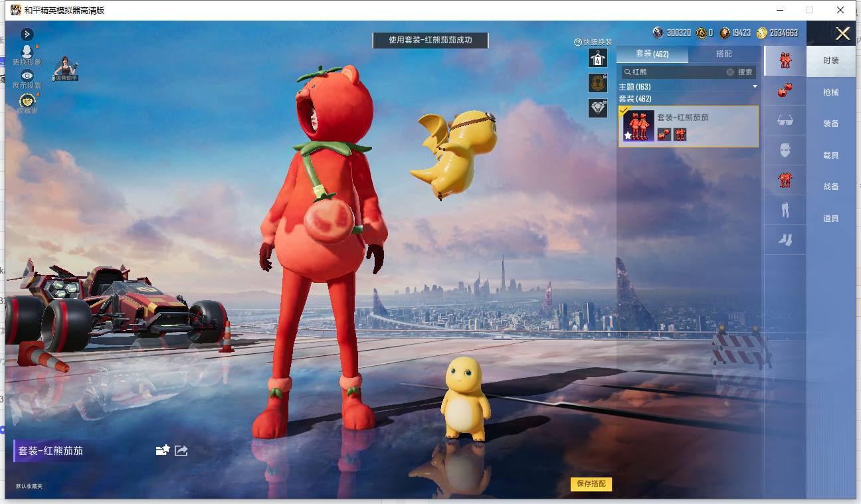Open the 更换形象 character change icon
The image size is (861, 504).
pyautogui.click(x=27, y=52)
